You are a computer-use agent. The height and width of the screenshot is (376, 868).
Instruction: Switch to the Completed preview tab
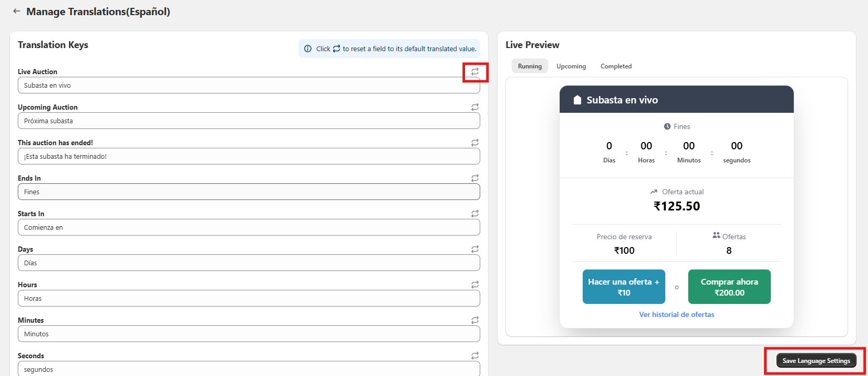(616, 66)
